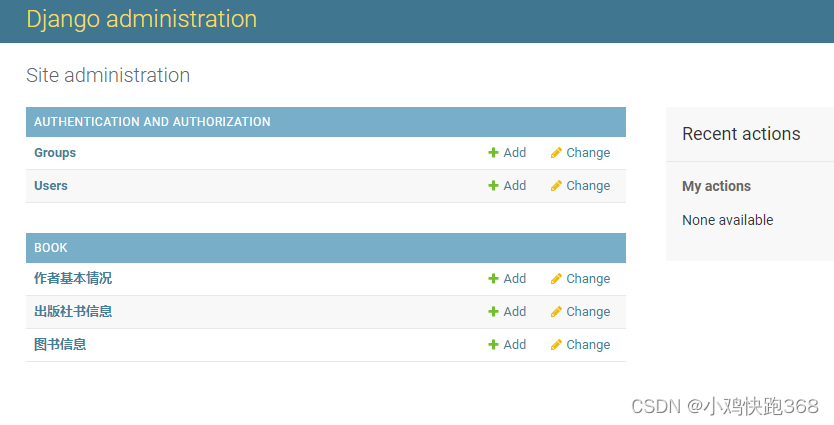Click Change text in 出版社书信息 row
This screenshot has height=425, width=834.
(588, 312)
